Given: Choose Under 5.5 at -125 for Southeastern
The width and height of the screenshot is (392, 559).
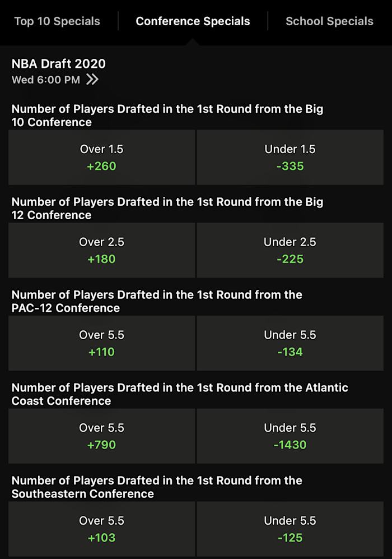Looking at the screenshot, I should [x=290, y=529].
